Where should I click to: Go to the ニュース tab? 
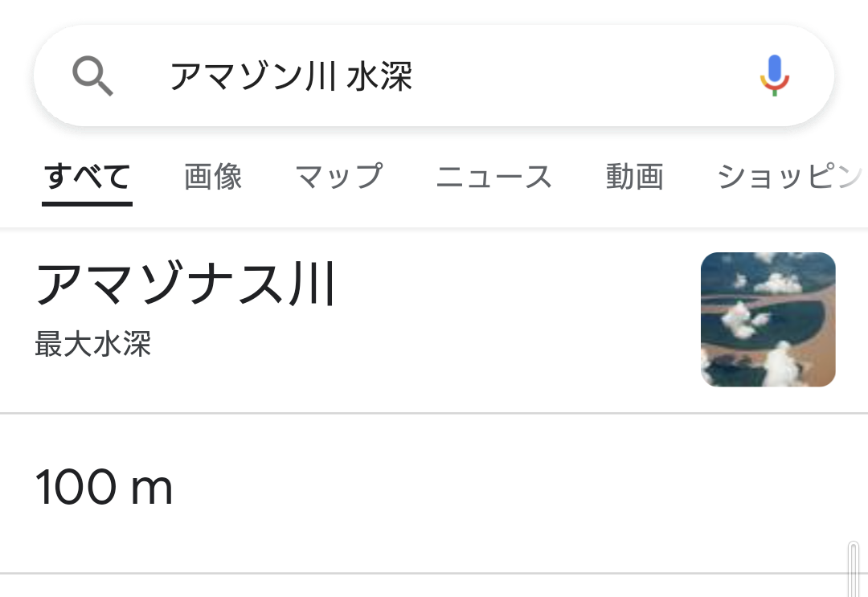coord(493,176)
